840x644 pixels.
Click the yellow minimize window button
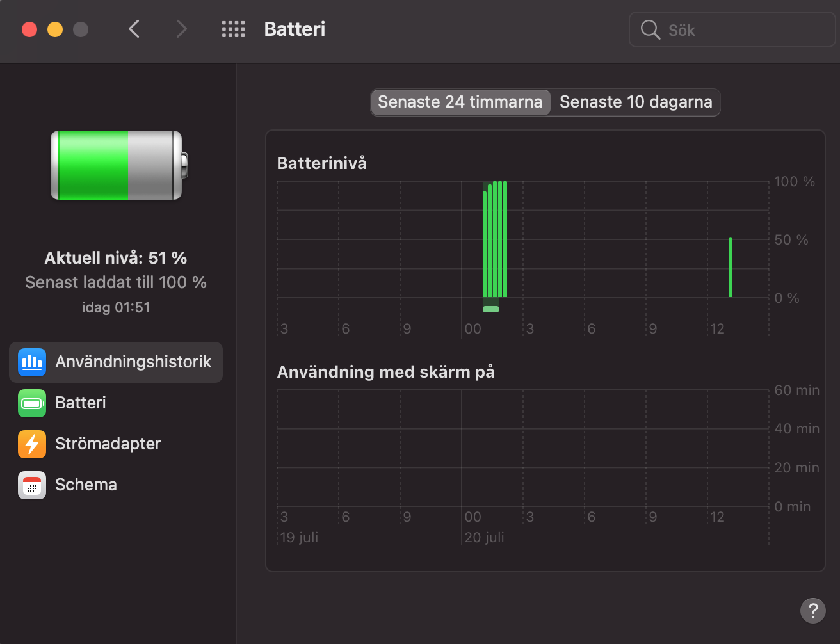click(x=55, y=29)
